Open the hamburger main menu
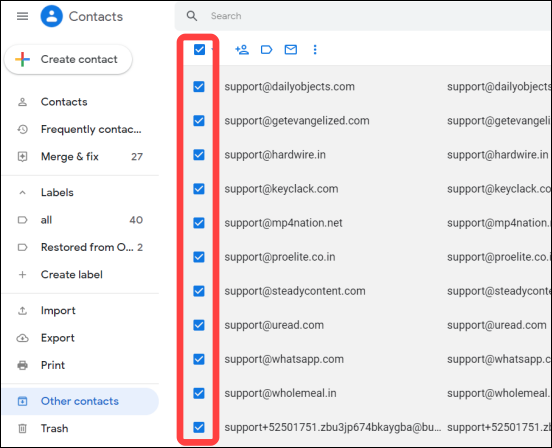552x448 pixels. (x=23, y=16)
